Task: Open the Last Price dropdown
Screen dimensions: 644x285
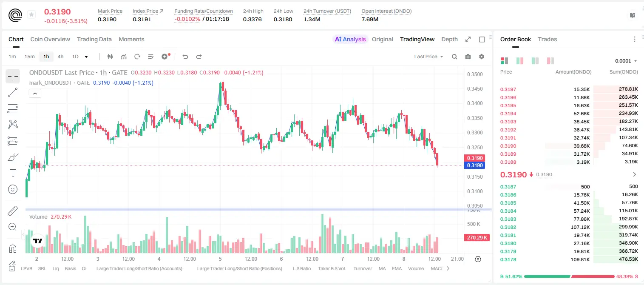Action: pos(428,57)
